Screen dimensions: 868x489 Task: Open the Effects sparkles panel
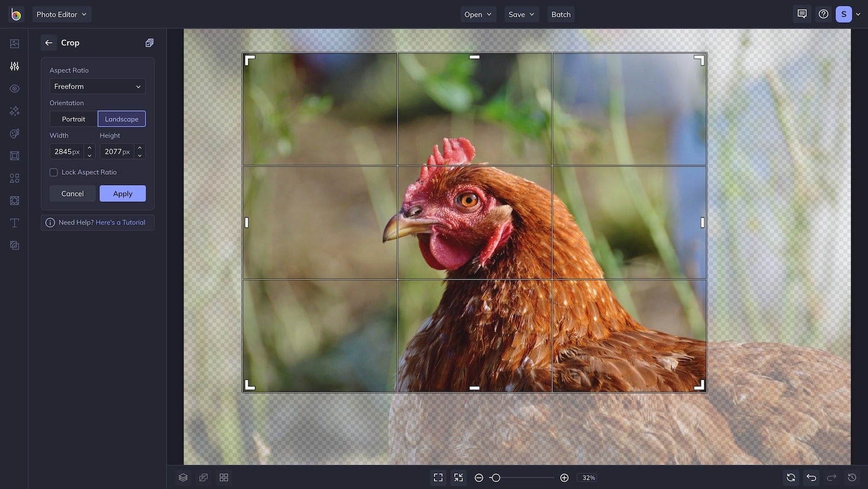[x=14, y=111]
